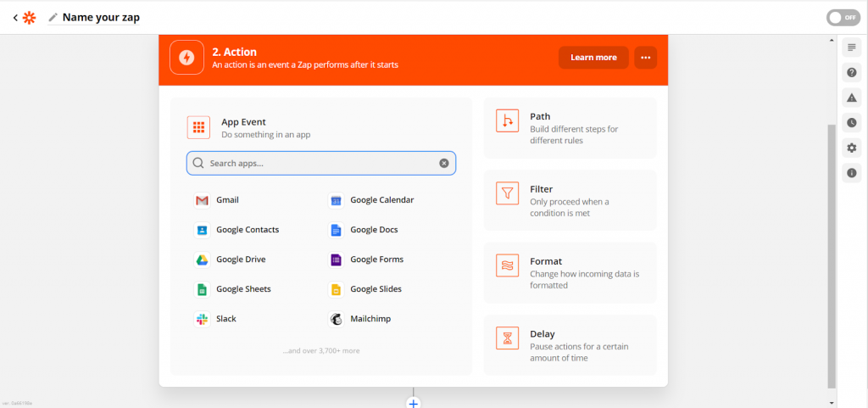This screenshot has width=868, height=408.
Task: Select the Google Slides app icon
Action: click(336, 289)
